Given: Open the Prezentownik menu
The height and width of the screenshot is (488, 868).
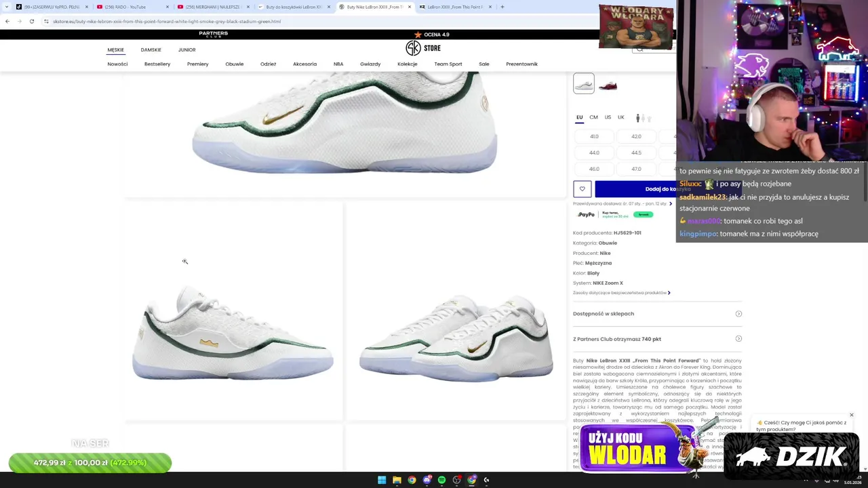Looking at the screenshot, I should coord(522,64).
